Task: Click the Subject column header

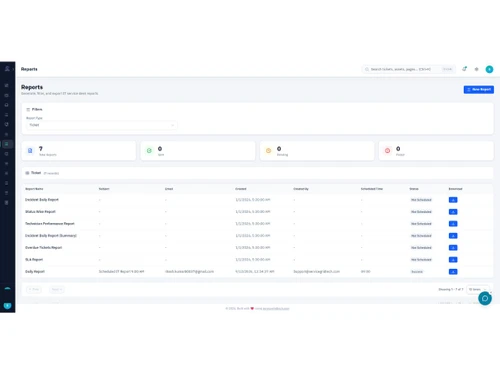Action: pos(104,189)
